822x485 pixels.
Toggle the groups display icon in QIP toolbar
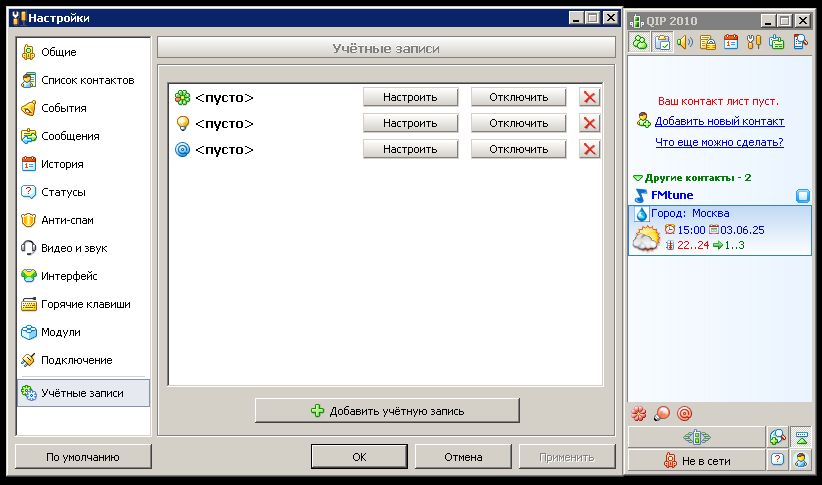click(662, 42)
